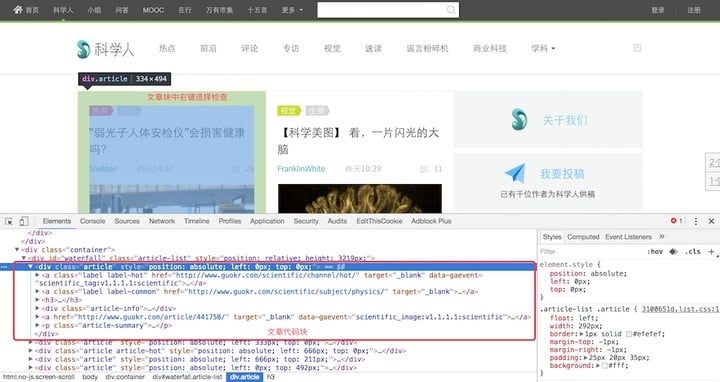The image size is (720, 382).
Task: Switch to Event Listeners tab
Action: 628,237
